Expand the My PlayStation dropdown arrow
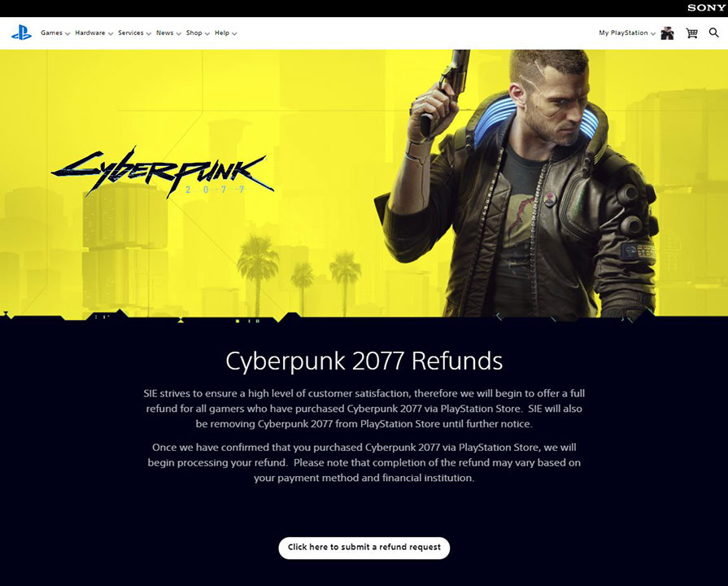Viewport: 728px width, 586px height. 653,33
